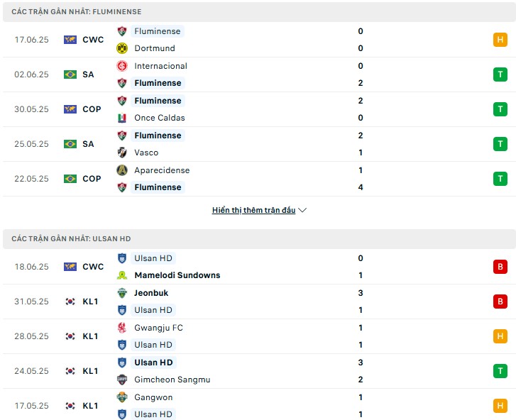Select the CWC competition label on 17.06.25
The height and width of the screenshot is (420, 516).
coord(93,40)
